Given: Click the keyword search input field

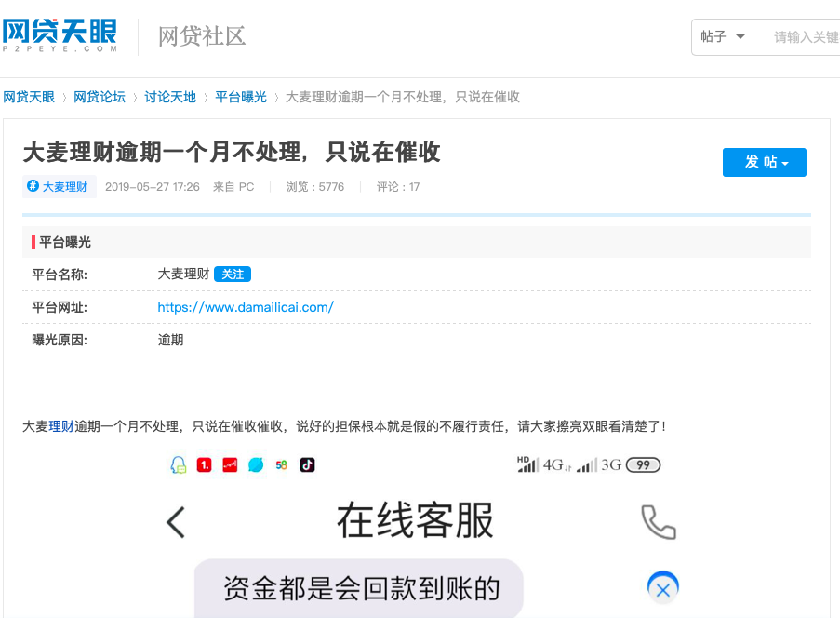Looking at the screenshot, I should coord(806,36).
